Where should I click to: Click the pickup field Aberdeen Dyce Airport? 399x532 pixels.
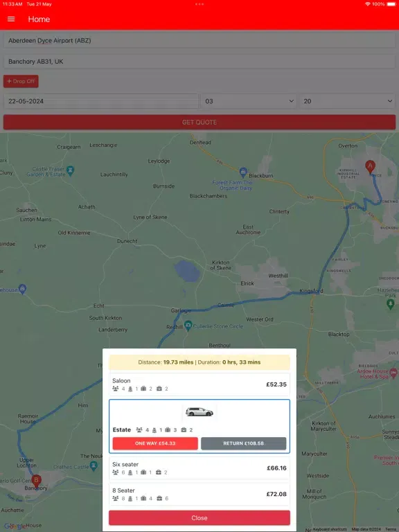point(199,41)
